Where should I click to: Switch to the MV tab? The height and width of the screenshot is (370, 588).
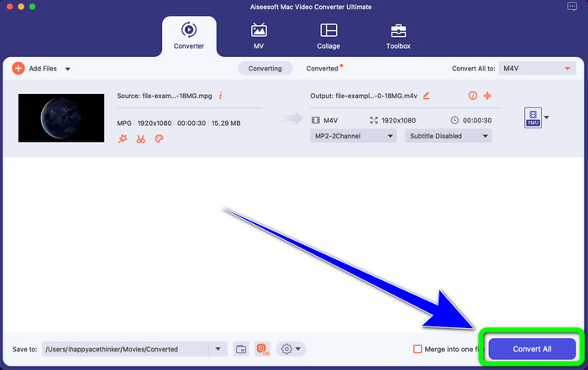pyautogui.click(x=259, y=35)
